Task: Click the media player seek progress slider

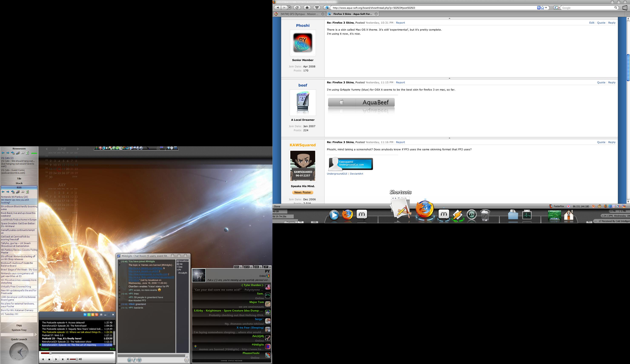Action: point(77,353)
